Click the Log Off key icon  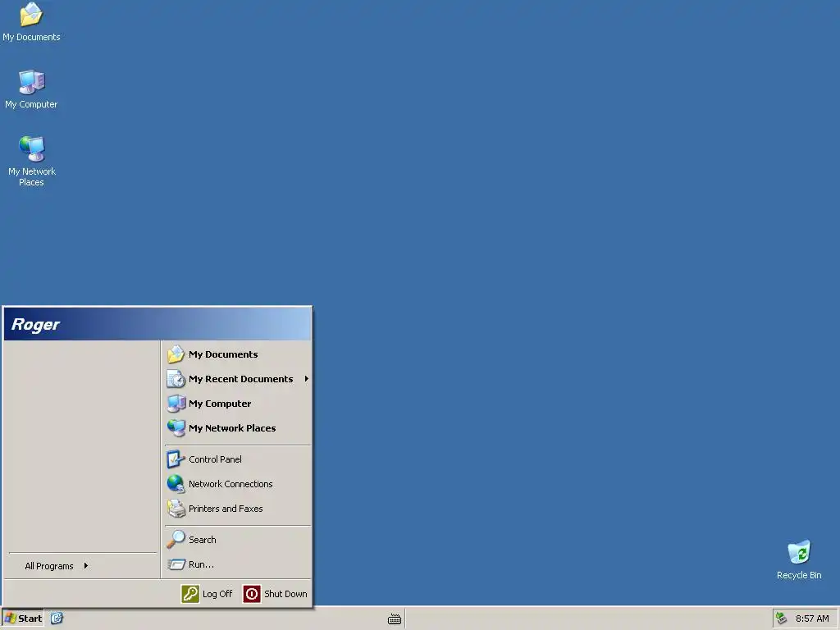(x=190, y=594)
